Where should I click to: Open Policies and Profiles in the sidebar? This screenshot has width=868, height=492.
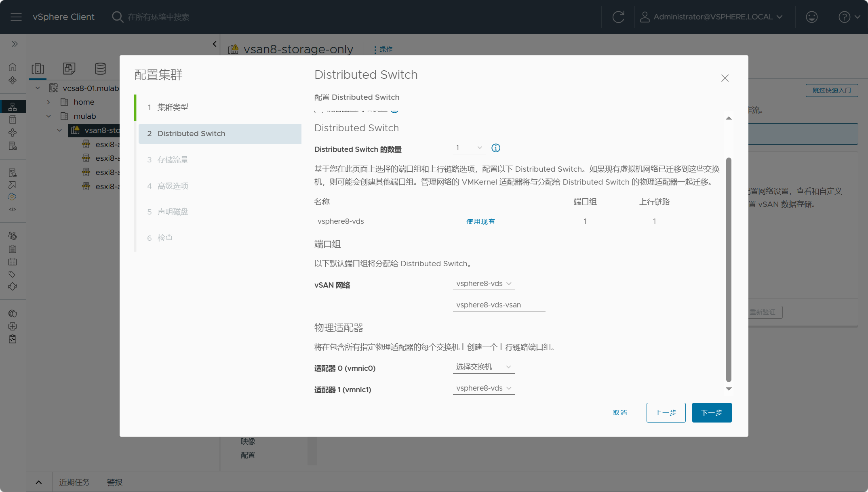13,172
